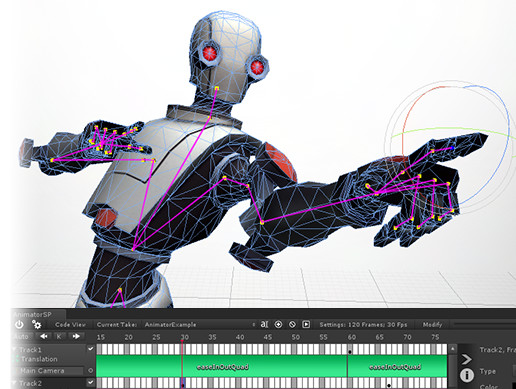Open the gear settings icon
Screen dimensions: 516x389
coord(36,324)
